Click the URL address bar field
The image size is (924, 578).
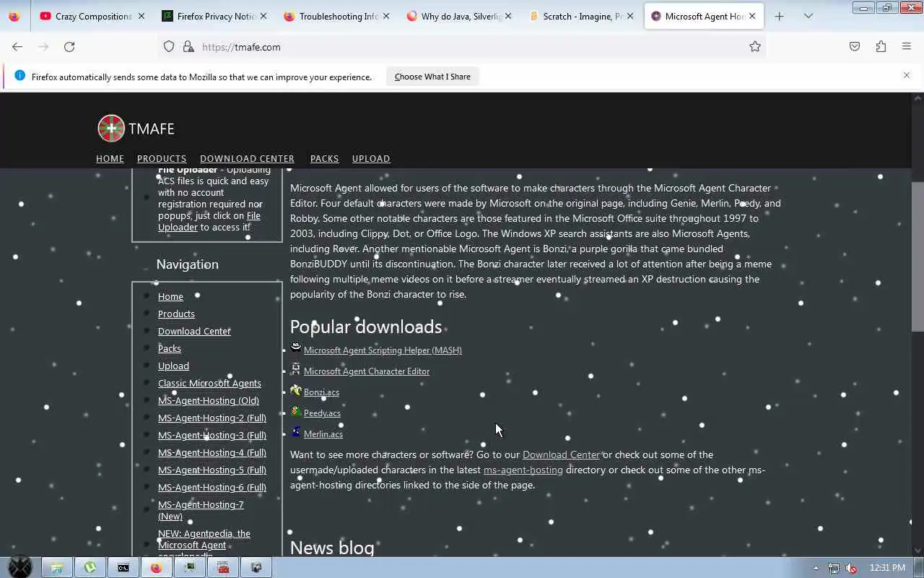coord(462,46)
